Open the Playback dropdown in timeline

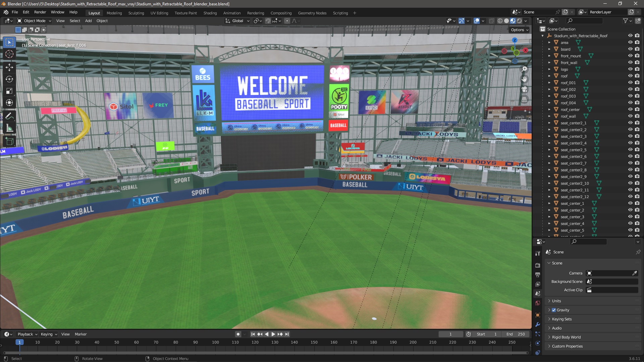27,334
